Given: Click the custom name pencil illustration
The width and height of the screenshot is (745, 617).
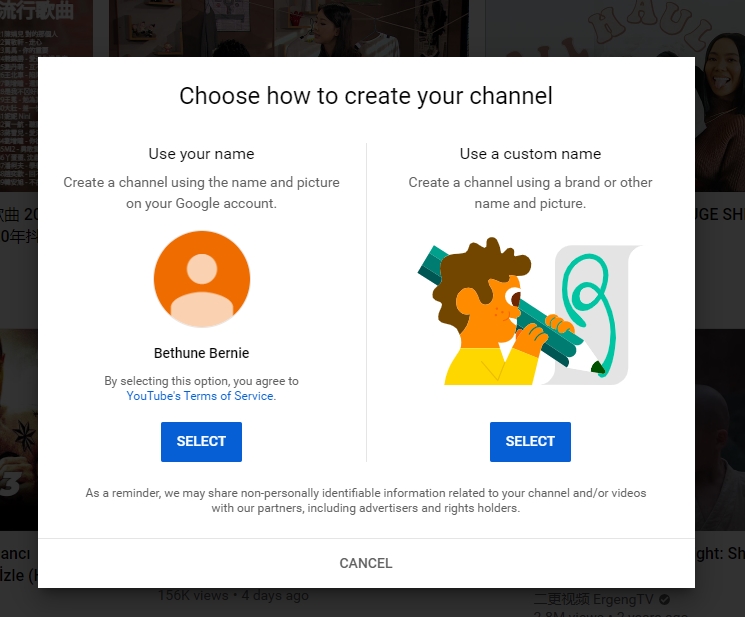Looking at the screenshot, I should [530, 311].
